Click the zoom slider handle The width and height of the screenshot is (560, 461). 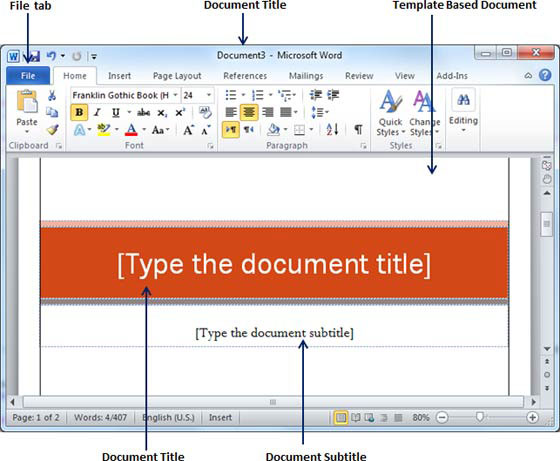click(480, 417)
